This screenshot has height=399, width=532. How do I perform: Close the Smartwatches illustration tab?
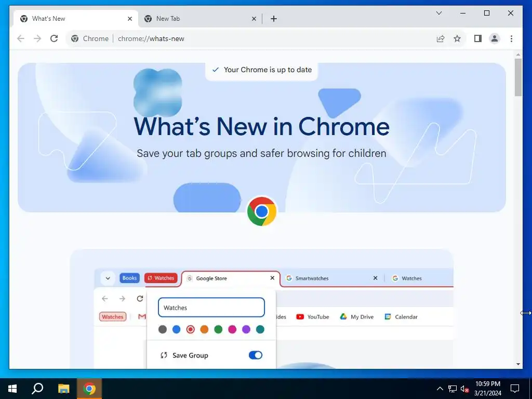375,278
